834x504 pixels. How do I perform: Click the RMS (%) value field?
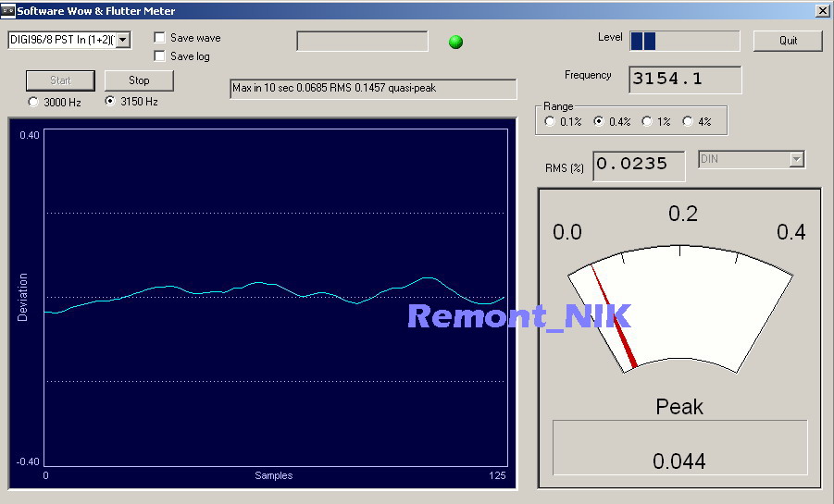[638, 165]
